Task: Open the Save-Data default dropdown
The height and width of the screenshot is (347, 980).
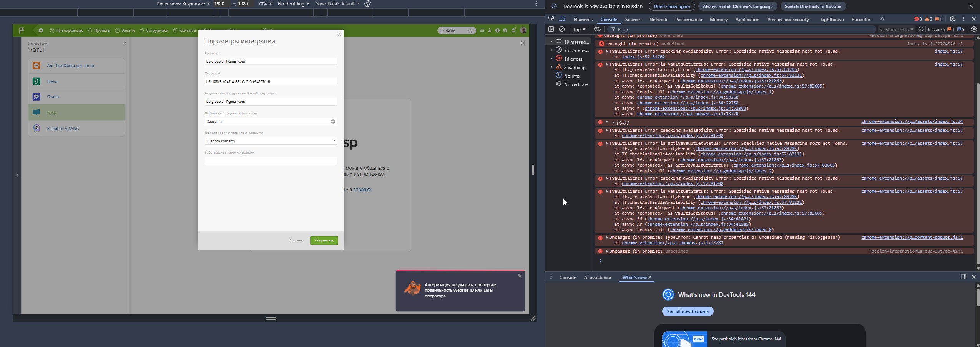Action: tap(337, 4)
